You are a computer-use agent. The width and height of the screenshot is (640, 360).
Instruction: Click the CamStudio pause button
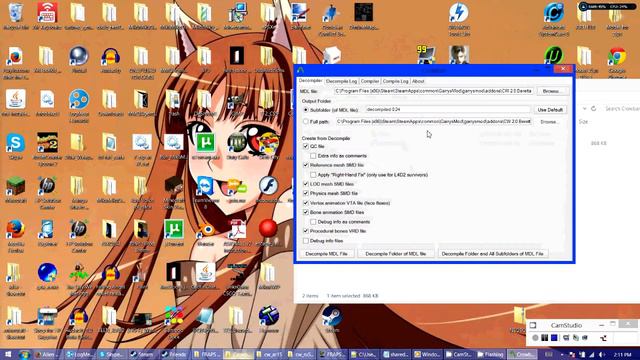tap(544, 338)
